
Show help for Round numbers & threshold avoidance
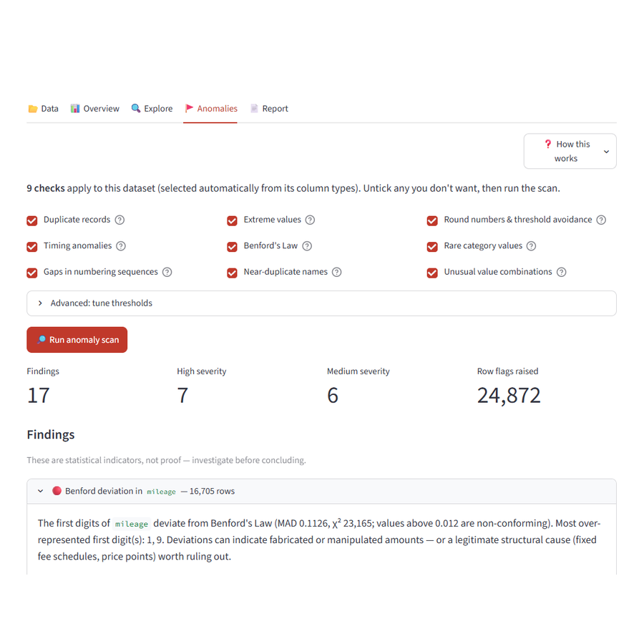(601, 220)
